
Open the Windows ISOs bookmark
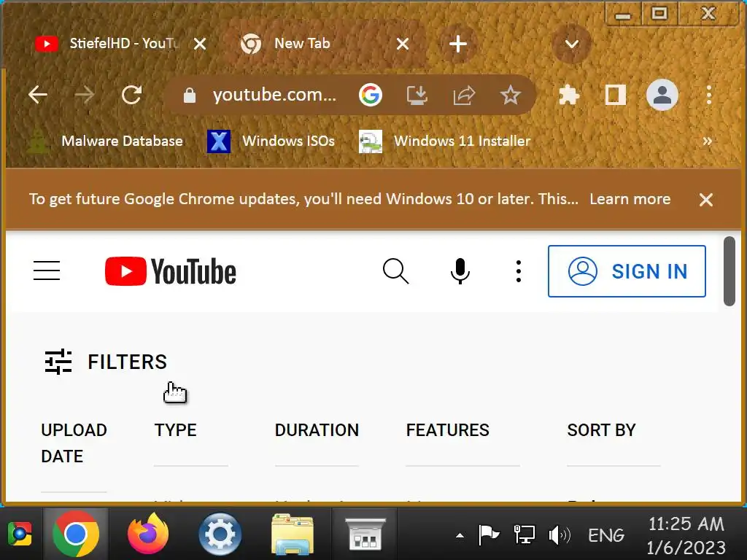[271, 141]
